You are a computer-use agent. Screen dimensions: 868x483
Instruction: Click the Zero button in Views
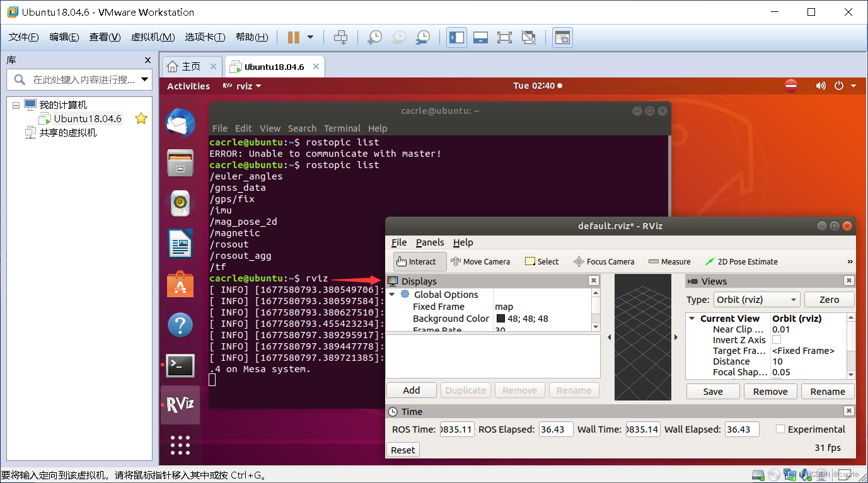tap(829, 299)
